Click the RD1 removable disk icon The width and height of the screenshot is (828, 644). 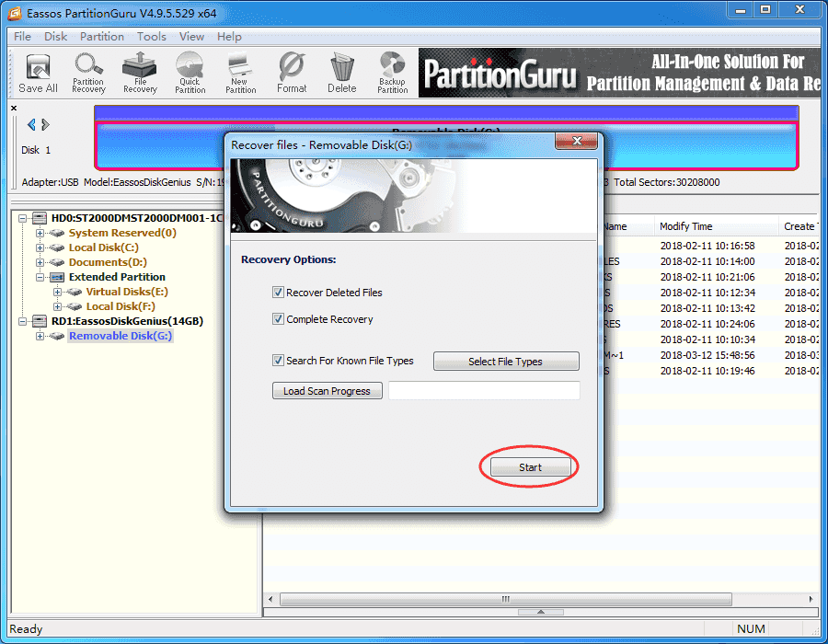point(40,321)
